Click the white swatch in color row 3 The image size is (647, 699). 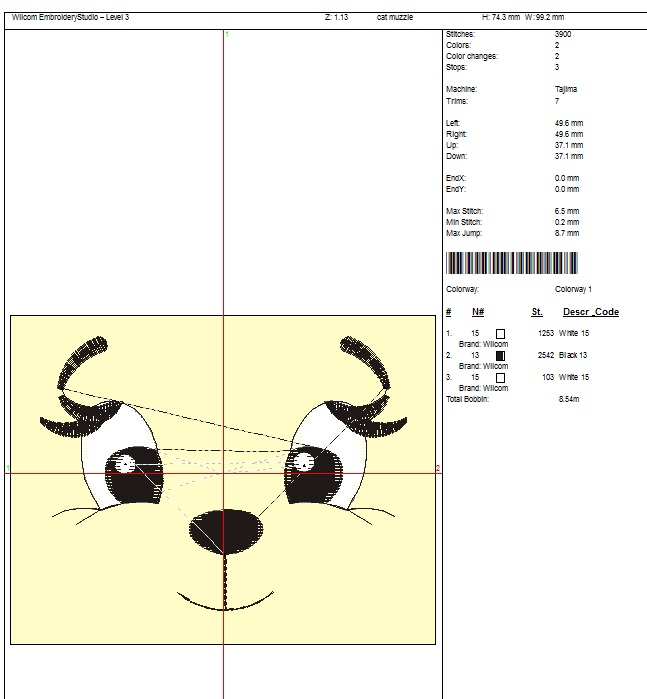[x=501, y=377]
